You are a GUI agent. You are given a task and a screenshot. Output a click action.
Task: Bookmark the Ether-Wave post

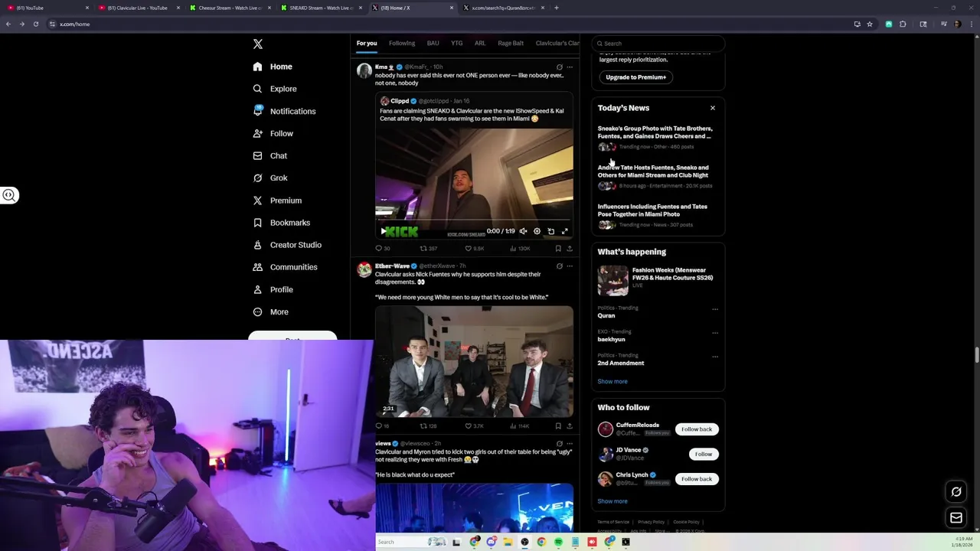pos(558,426)
